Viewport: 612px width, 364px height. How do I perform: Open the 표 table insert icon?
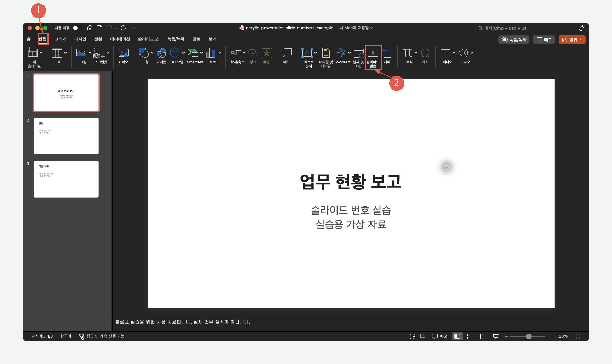(57, 53)
